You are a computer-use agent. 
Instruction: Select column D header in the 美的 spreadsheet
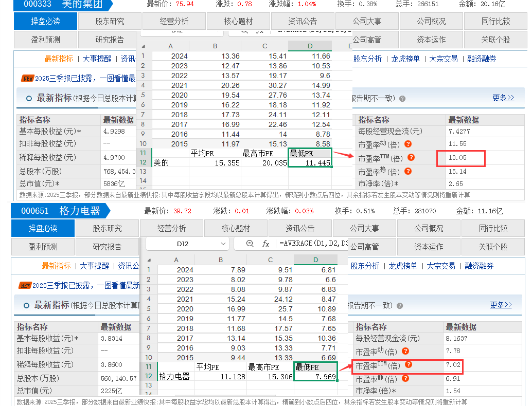click(310, 46)
